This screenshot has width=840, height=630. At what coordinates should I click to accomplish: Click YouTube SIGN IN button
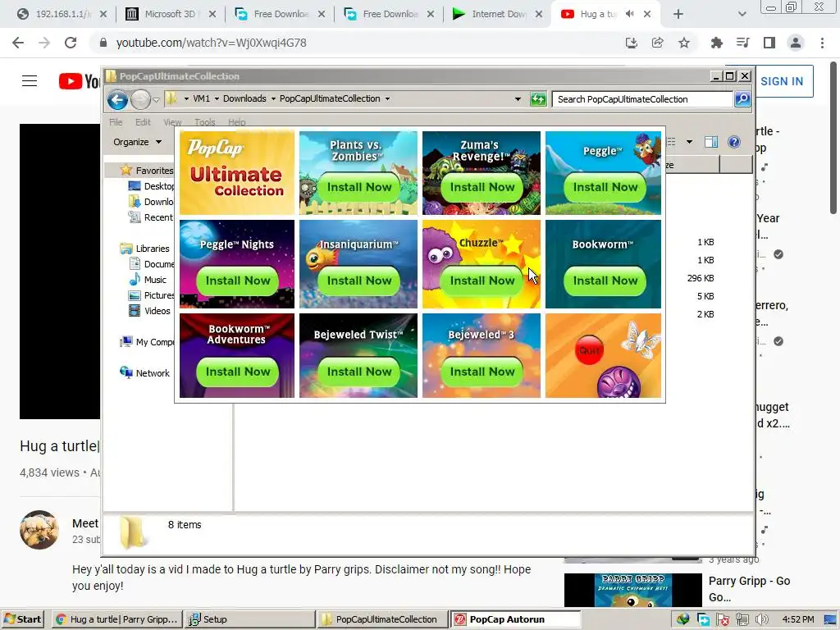(x=782, y=81)
